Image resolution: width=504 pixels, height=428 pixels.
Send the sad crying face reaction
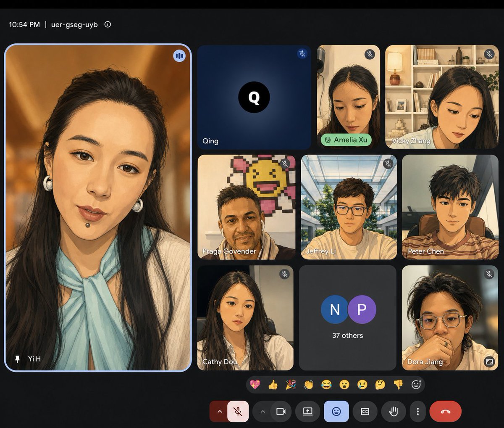[362, 384]
